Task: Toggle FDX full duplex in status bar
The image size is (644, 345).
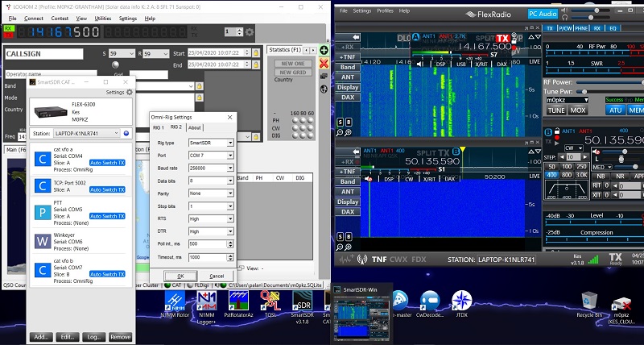Action: (x=419, y=260)
